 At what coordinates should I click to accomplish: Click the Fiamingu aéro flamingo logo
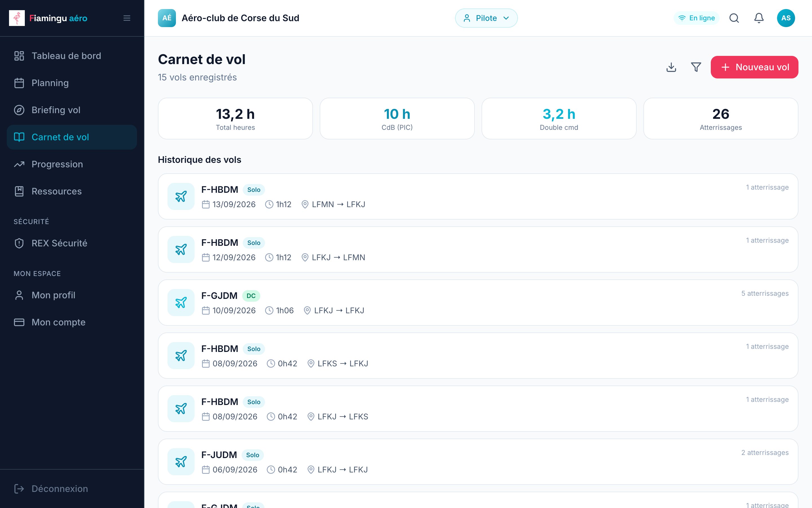(x=17, y=18)
